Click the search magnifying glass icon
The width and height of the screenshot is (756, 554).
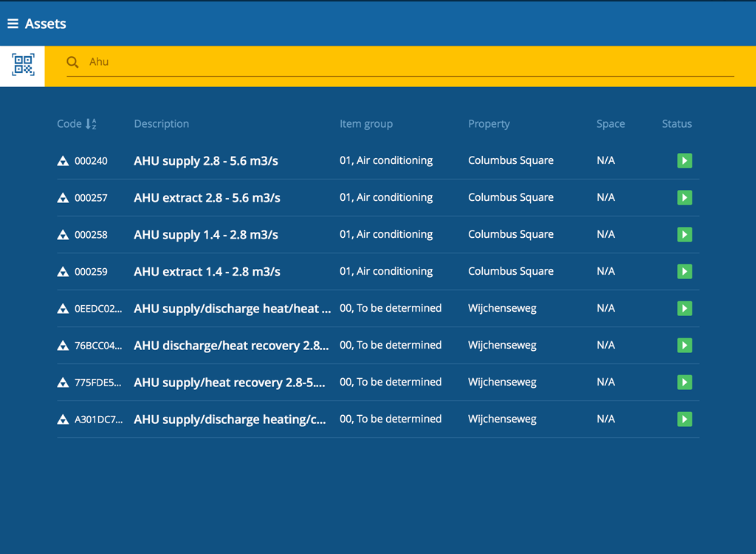72,62
